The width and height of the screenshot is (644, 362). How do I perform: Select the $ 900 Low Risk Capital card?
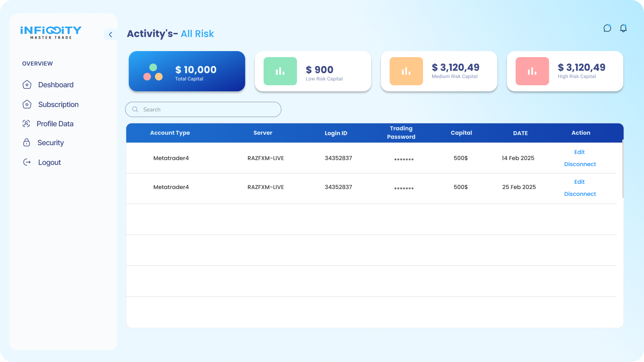313,71
